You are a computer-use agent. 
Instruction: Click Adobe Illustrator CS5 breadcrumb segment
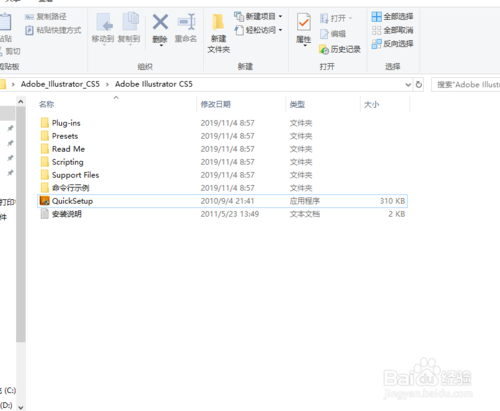154,84
